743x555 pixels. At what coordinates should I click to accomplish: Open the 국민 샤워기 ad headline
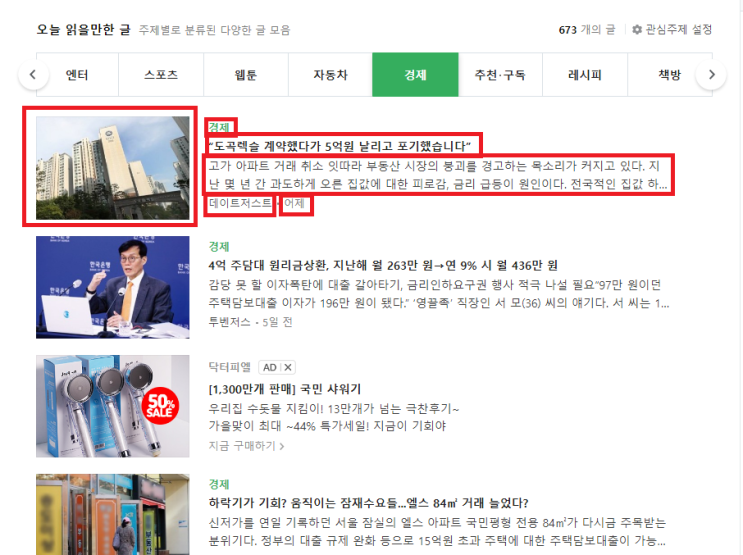coord(285,389)
